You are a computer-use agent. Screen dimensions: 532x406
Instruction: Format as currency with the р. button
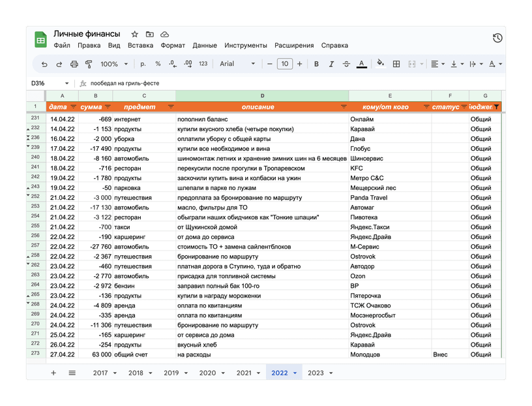[143, 64]
